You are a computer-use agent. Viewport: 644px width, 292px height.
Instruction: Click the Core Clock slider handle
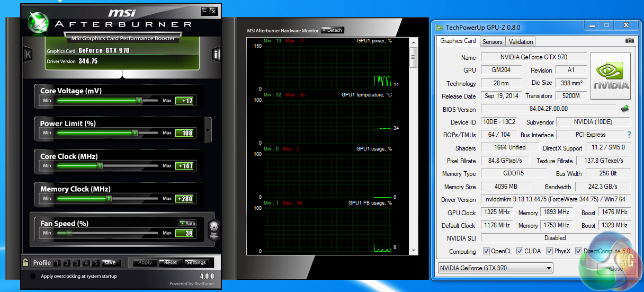tap(100, 166)
